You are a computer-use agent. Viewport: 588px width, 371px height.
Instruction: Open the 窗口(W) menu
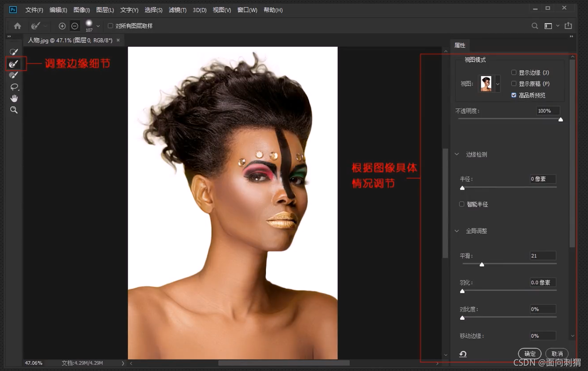247,10
